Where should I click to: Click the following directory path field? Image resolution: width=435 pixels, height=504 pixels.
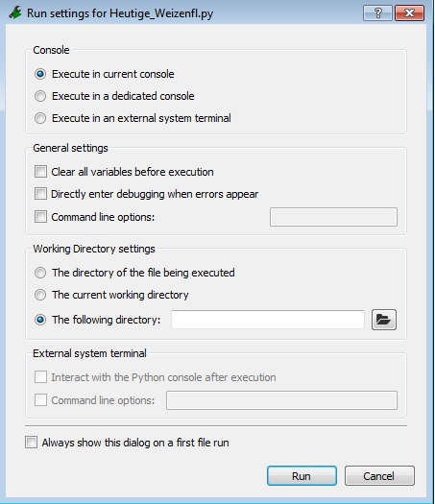coord(268,320)
